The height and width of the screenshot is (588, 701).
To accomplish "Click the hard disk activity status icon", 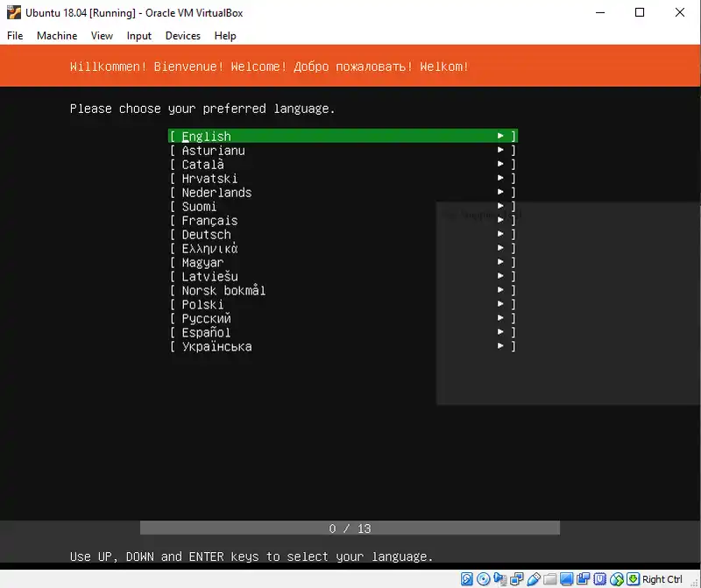I will tap(467, 579).
